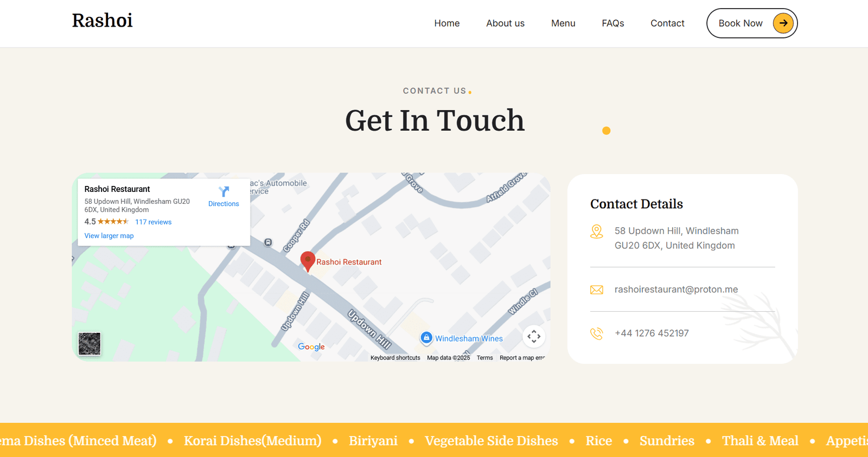Click the Directions arrow icon on map card
The height and width of the screenshot is (457, 868).
click(x=224, y=191)
